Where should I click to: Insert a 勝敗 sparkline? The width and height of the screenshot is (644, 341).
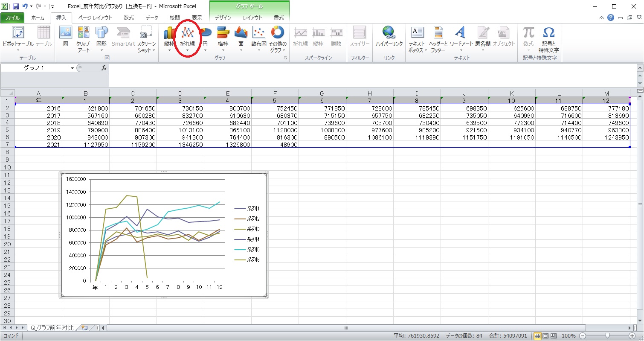point(336,38)
